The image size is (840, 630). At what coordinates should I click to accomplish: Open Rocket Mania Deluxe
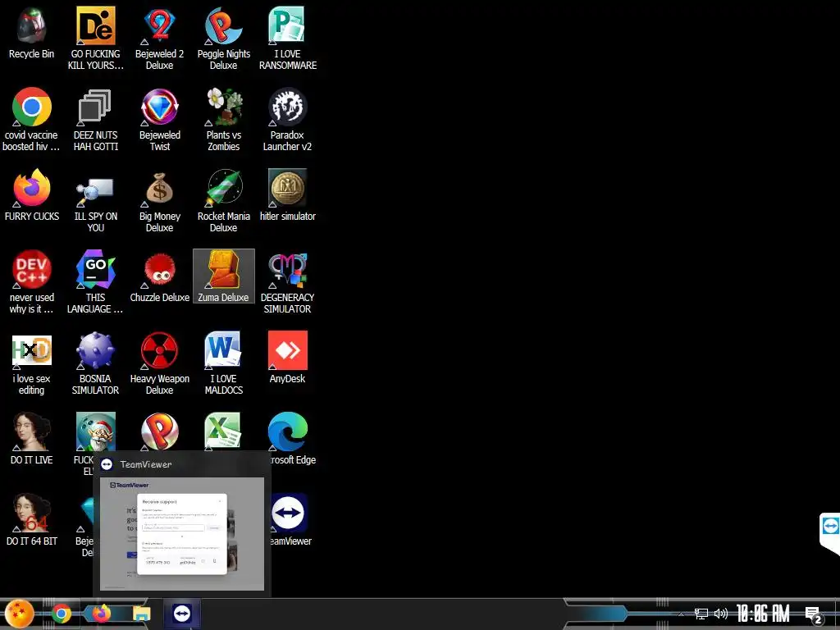pos(223,201)
